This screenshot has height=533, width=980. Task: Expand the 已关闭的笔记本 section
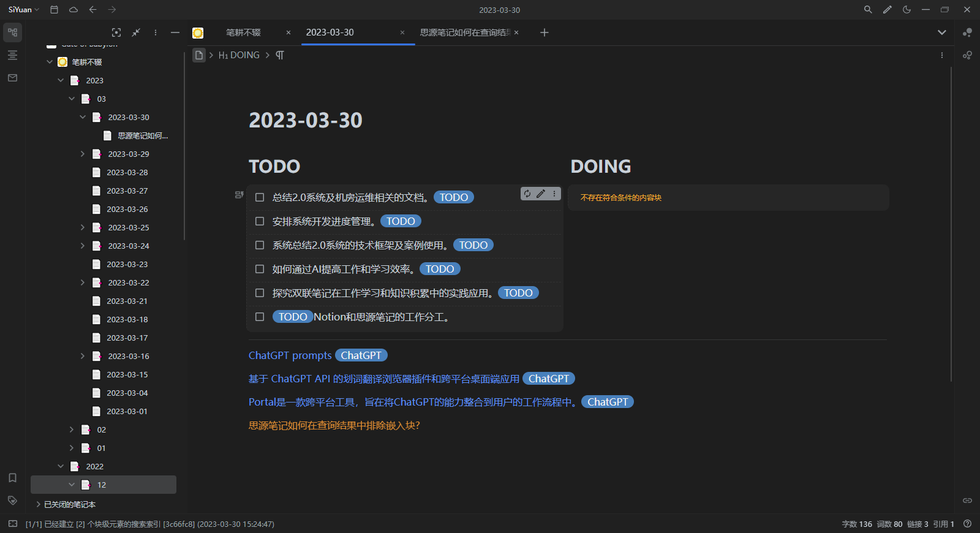click(39, 504)
